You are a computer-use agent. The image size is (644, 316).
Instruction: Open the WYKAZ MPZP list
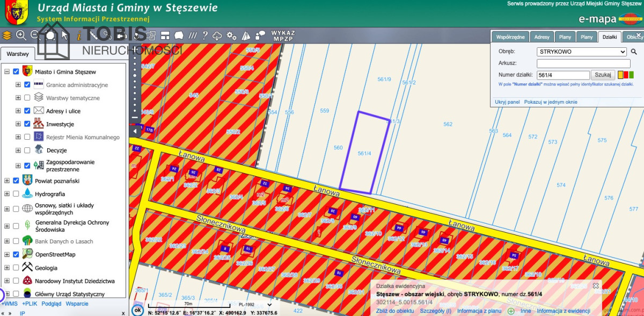coord(283,35)
